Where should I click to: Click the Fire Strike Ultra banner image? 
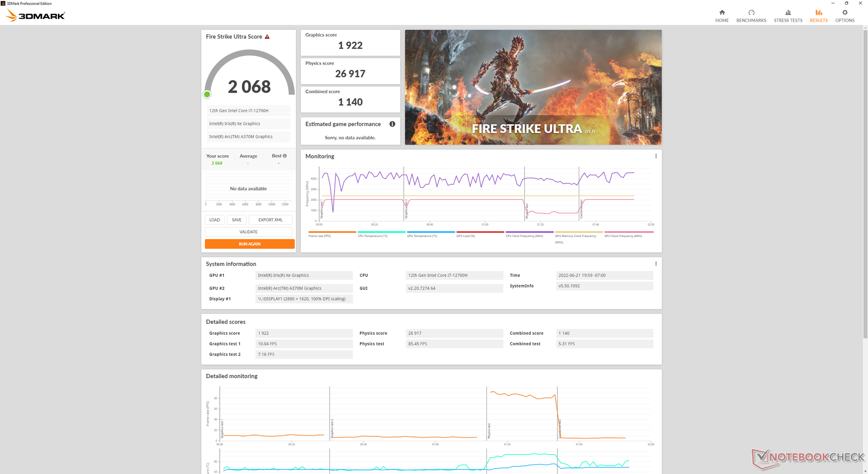click(x=533, y=87)
